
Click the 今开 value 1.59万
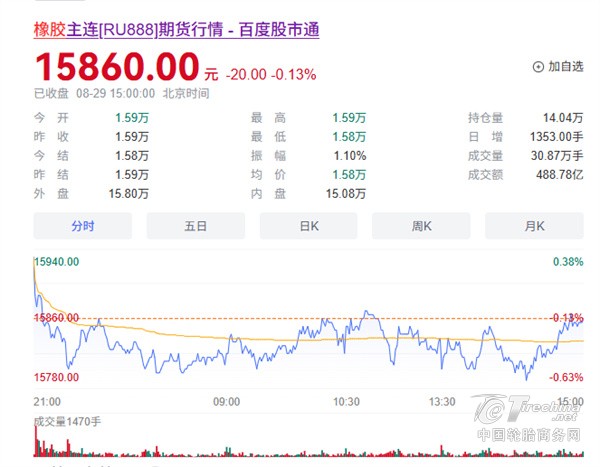pos(132,118)
